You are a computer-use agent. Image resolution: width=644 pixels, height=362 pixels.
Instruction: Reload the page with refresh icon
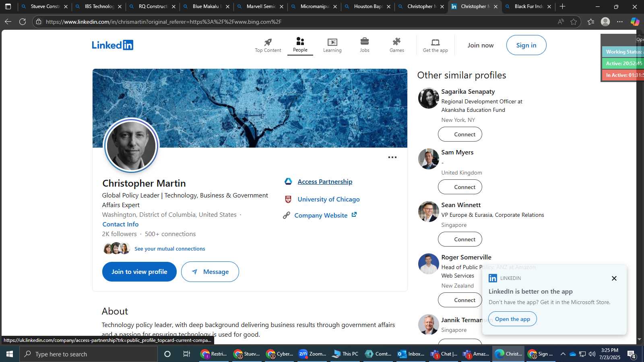point(23,22)
